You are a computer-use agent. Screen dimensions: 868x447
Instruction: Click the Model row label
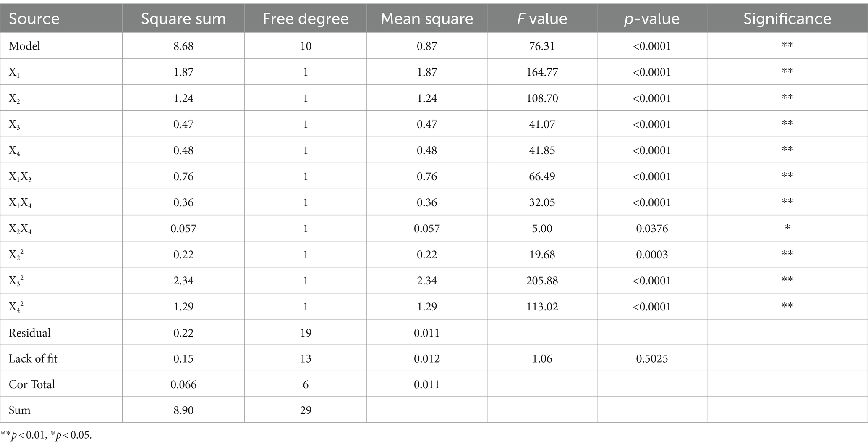(x=24, y=46)
